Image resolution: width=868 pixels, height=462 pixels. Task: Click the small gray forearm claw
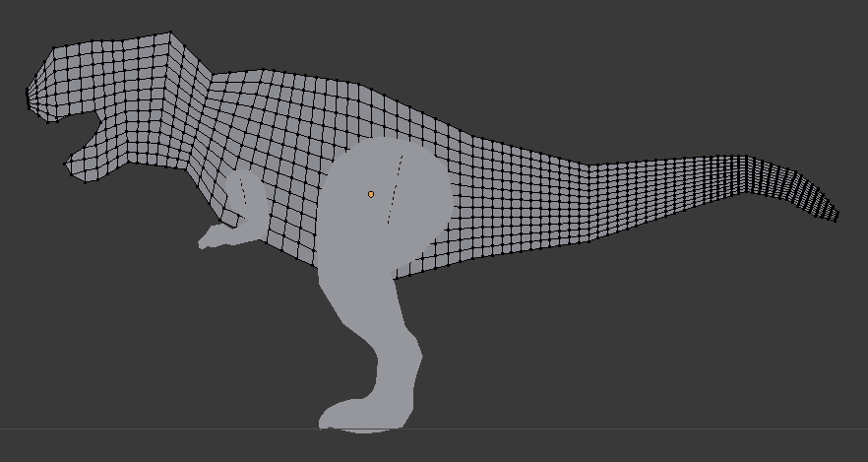[x=212, y=237]
